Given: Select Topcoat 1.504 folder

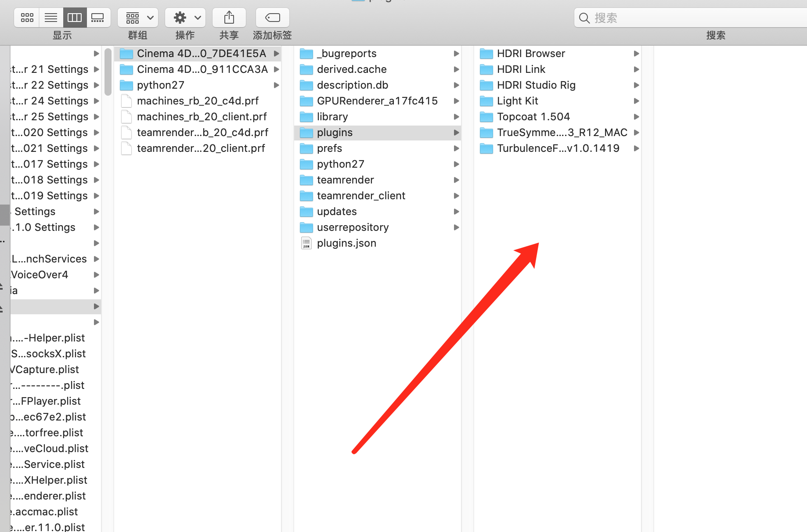Looking at the screenshot, I should tap(558, 117).
